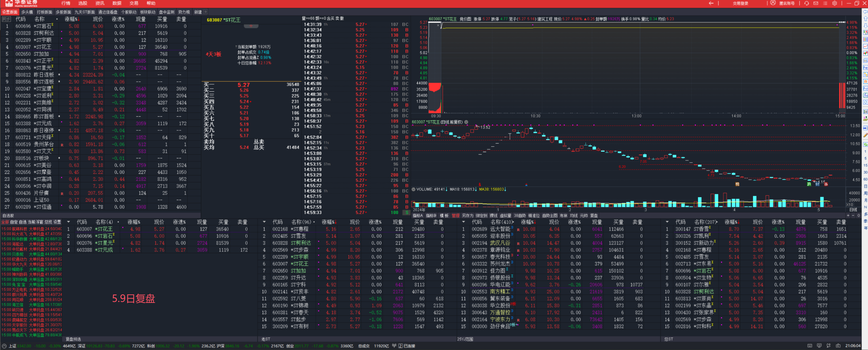868x350 pixels.
Task: Click the 复盘 button in indicator bar
Action: [594, 216]
